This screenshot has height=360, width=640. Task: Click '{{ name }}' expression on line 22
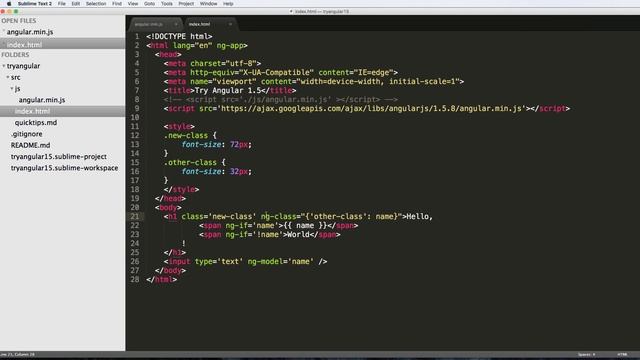[305, 225]
